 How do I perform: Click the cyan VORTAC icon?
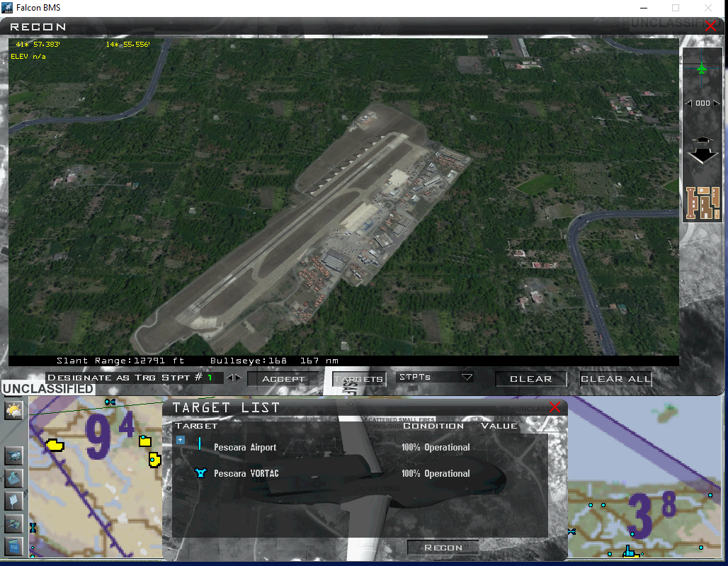tap(200, 473)
